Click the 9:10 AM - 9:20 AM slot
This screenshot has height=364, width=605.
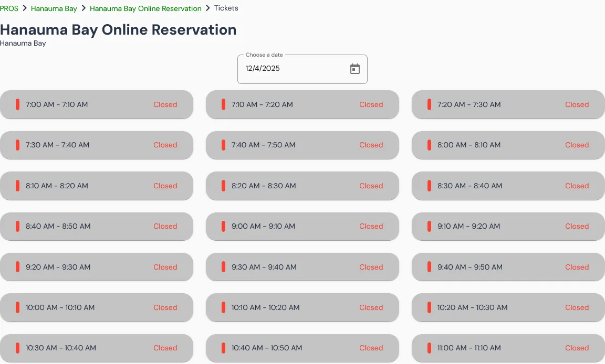coord(508,227)
